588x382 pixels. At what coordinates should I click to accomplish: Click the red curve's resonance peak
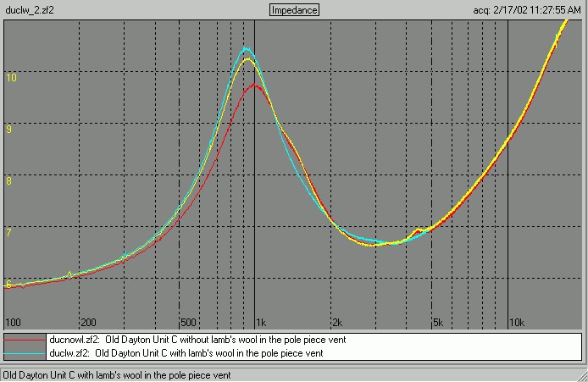(254, 85)
